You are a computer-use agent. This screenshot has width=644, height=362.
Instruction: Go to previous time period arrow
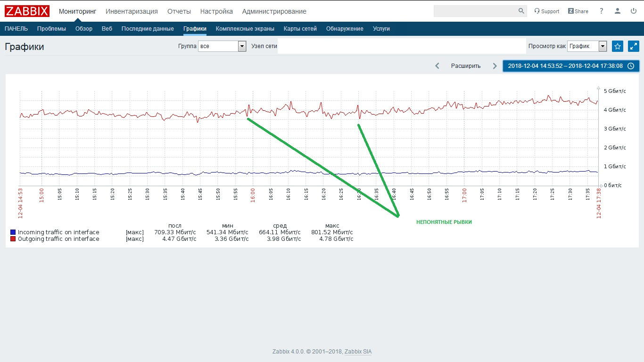coord(437,66)
